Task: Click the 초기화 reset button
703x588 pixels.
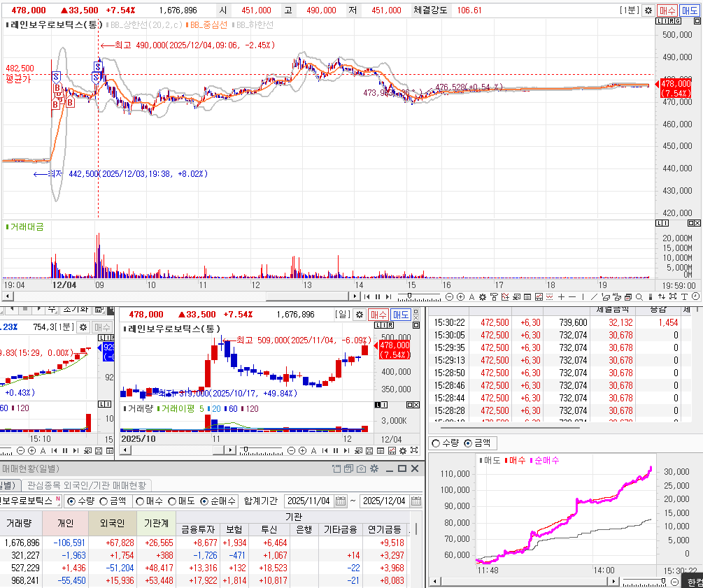Action: tap(76, 309)
